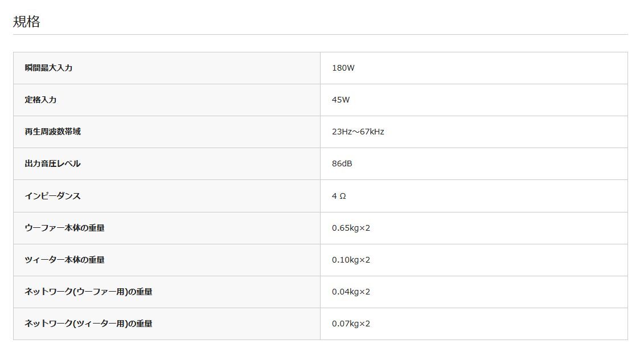
Task: Select the 45W value text
Action: [x=341, y=100]
